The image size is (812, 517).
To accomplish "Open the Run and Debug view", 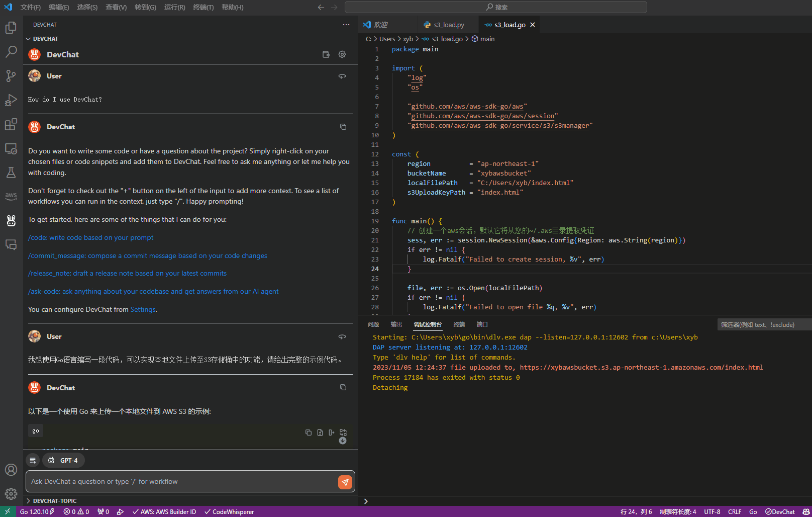I will tap(11, 100).
